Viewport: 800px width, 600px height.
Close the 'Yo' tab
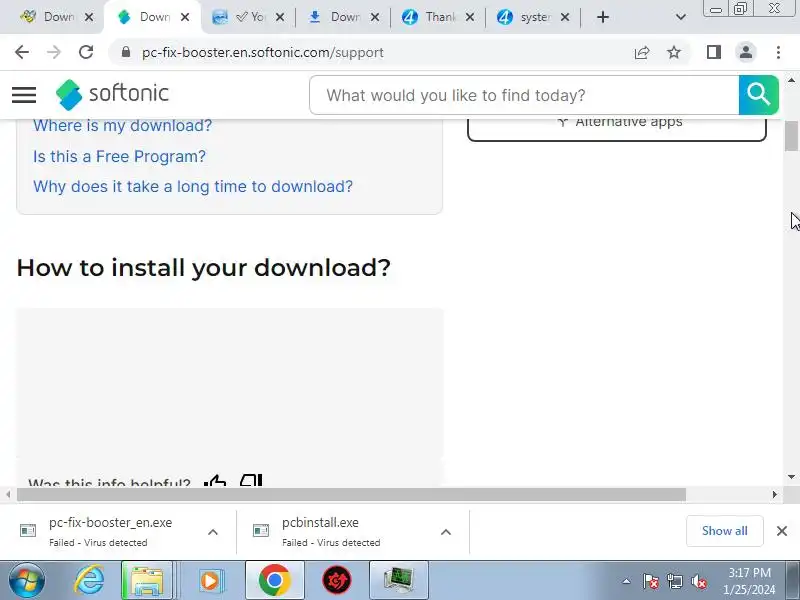(280, 17)
